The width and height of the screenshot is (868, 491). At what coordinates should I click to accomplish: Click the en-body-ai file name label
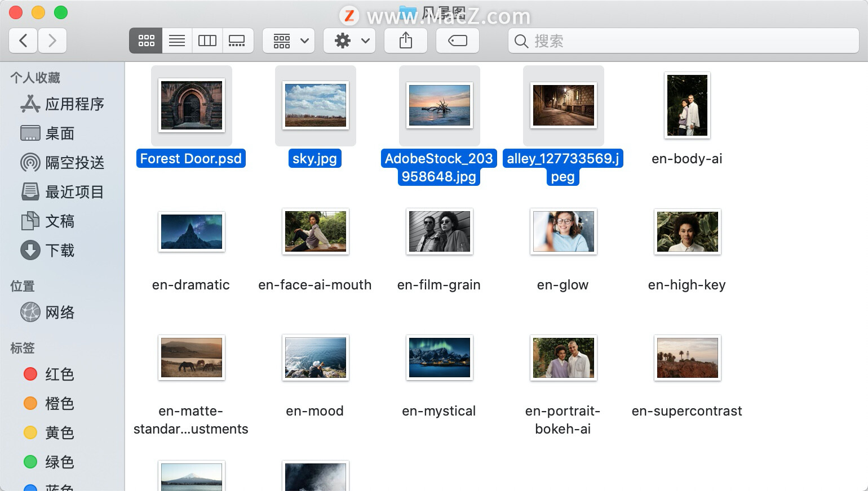coord(687,159)
